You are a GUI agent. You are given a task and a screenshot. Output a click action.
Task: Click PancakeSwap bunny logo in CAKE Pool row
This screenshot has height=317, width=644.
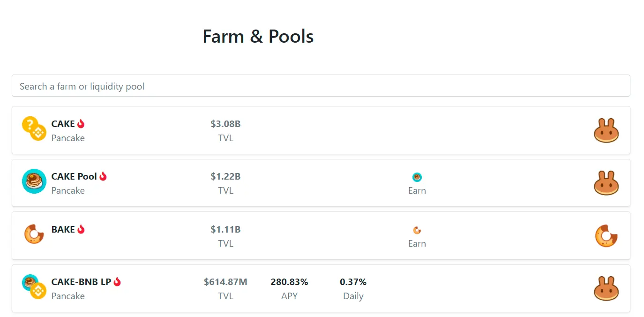pyautogui.click(x=606, y=183)
